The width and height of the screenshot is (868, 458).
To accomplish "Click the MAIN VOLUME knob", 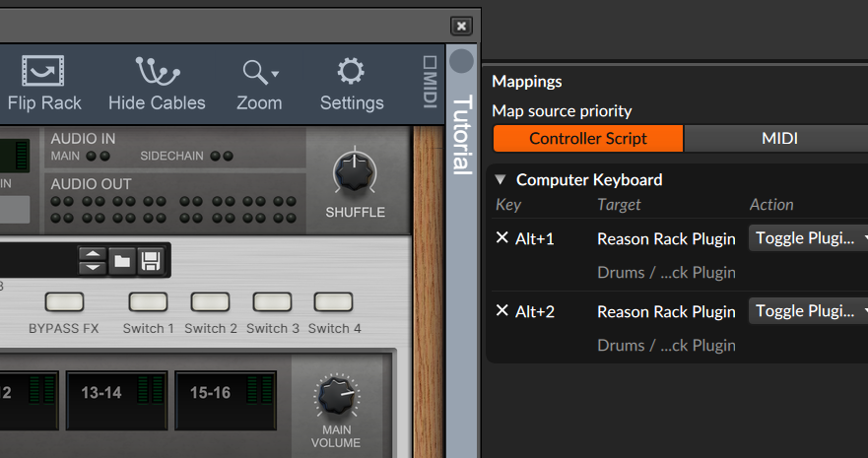I will click(336, 396).
